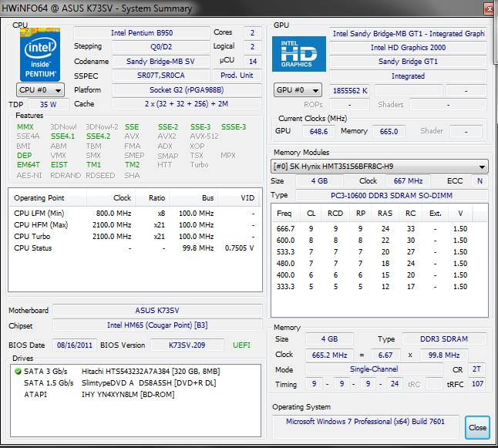Click the PC3-10600 DDR3 SDRAM SO-DIMM field
The image size is (498, 448).
(392, 196)
